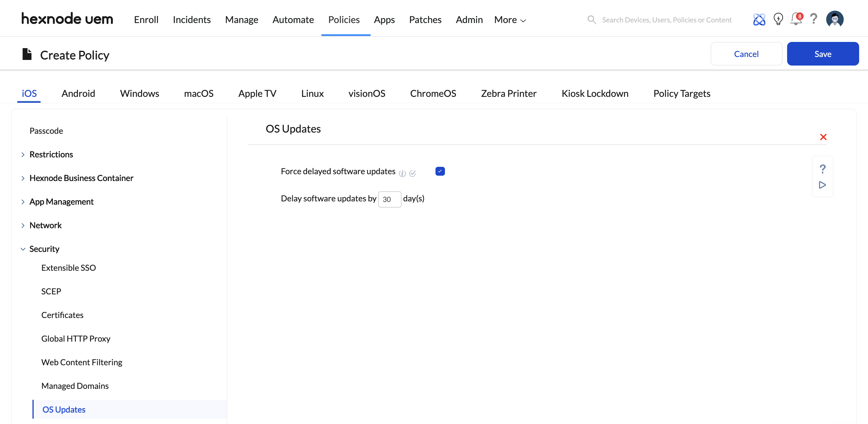This screenshot has width=868, height=424.
Task: Open the Policies menu item
Action: pyautogui.click(x=344, y=19)
